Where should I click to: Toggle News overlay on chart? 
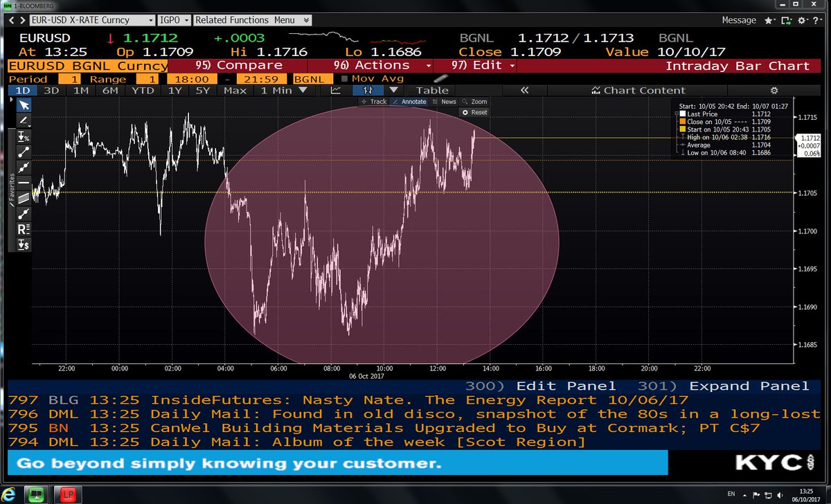444,102
